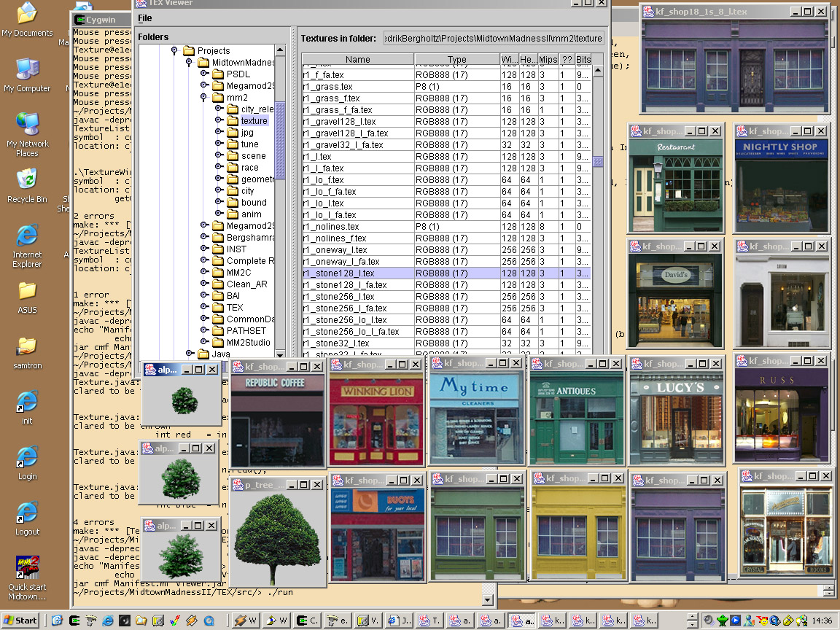
Task: Expand the Java folder node
Action: pos(189,354)
